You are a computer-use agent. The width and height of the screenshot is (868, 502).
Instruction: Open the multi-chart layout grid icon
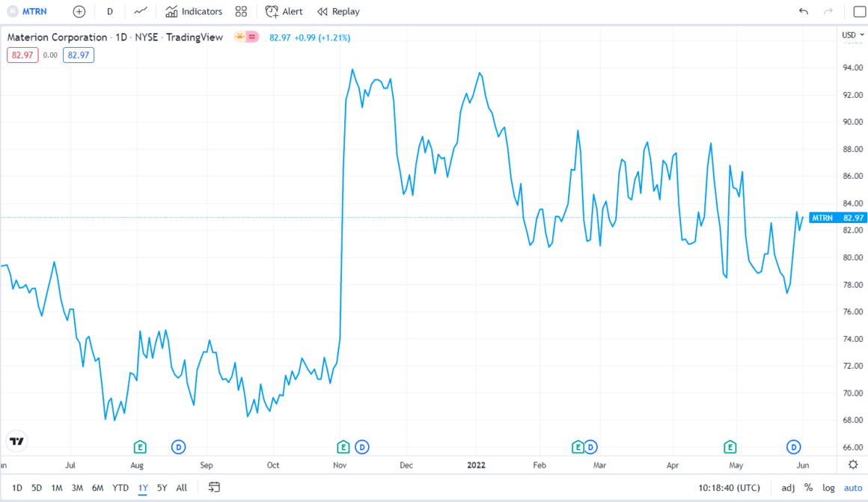coord(240,11)
